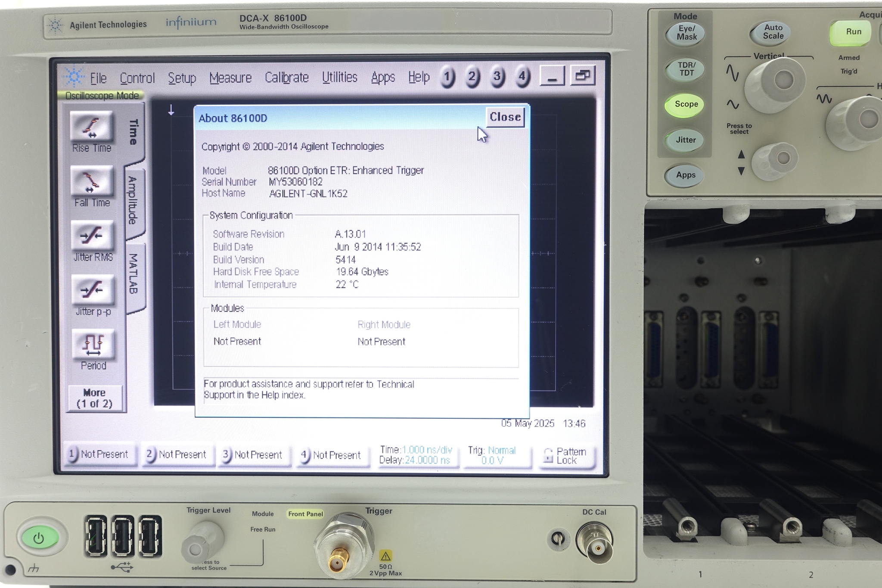Click channel 2 round toolbar button
The width and height of the screenshot is (882, 588).
click(472, 77)
